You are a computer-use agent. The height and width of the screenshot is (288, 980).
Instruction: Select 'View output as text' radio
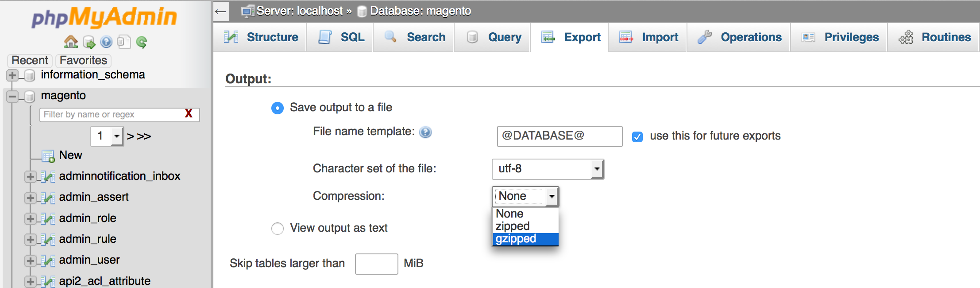click(x=278, y=228)
